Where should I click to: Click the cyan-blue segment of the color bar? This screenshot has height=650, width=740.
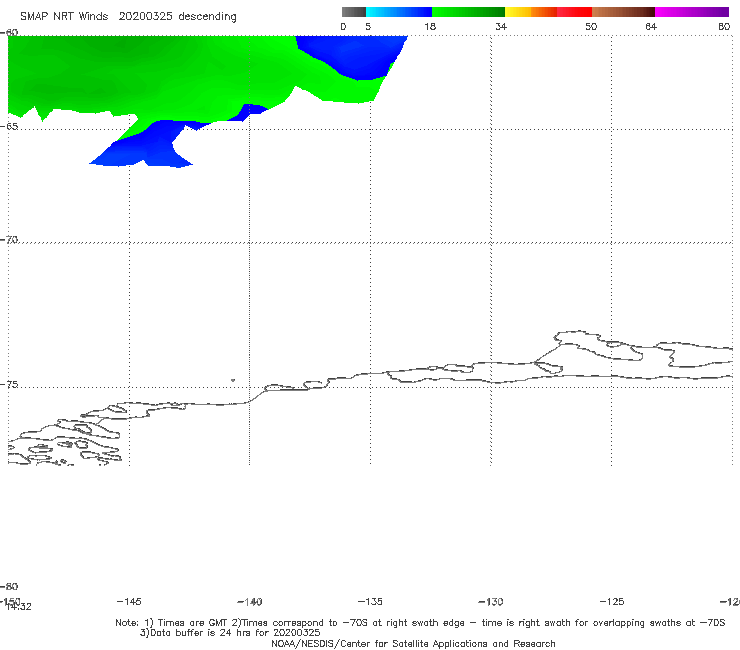(x=399, y=12)
